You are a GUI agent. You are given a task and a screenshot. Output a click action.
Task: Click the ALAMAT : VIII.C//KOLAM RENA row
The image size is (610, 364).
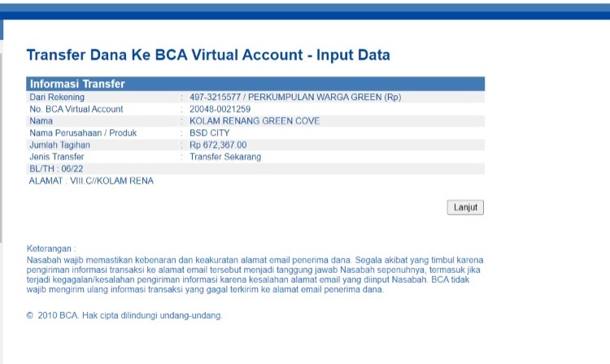coord(91,180)
